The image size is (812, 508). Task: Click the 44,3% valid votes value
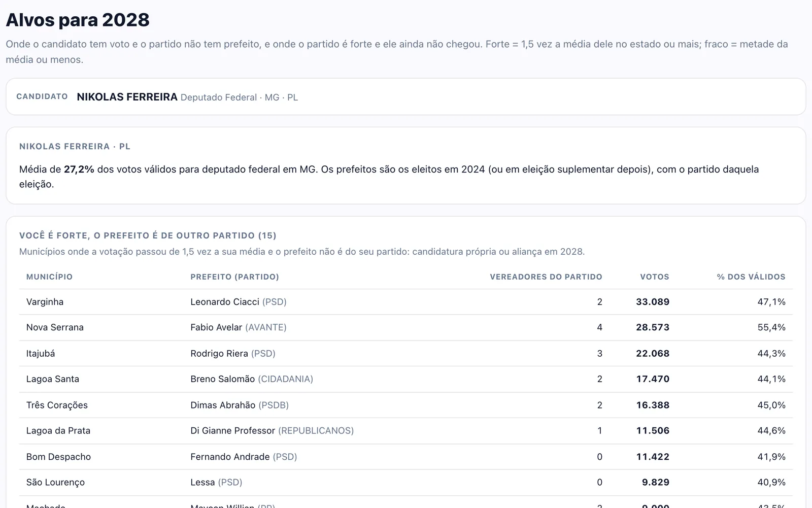coord(771,353)
